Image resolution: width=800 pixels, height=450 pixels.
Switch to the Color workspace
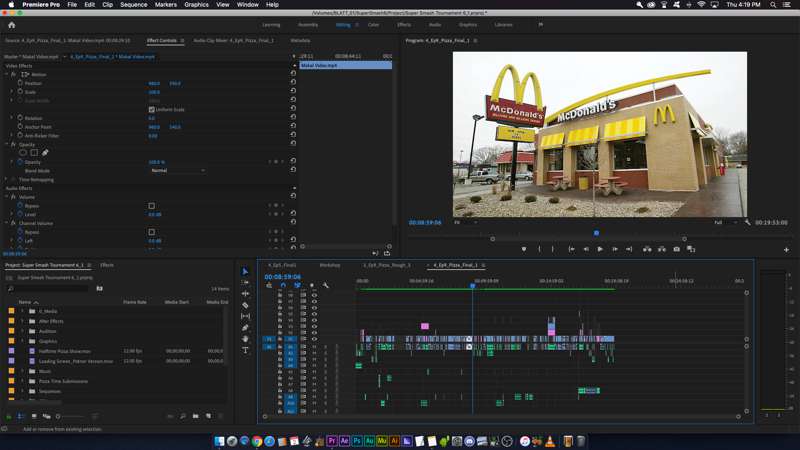[x=373, y=24]
